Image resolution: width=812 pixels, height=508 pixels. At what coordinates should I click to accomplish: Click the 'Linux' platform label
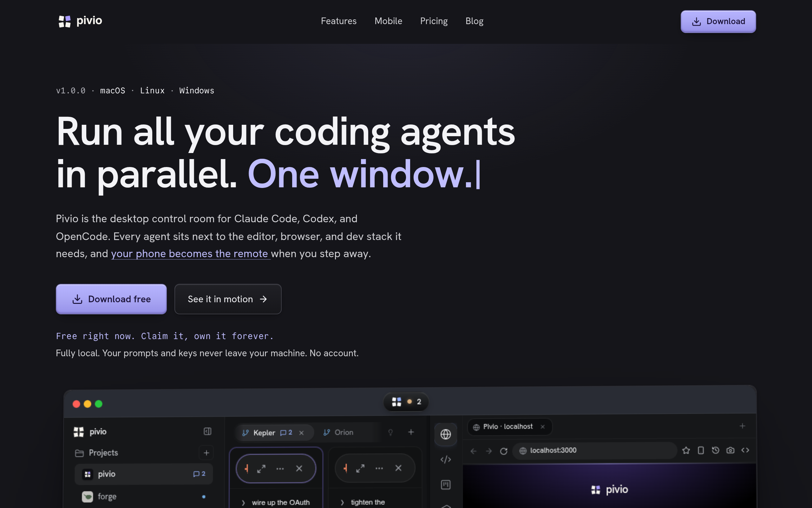coord(152,91)
